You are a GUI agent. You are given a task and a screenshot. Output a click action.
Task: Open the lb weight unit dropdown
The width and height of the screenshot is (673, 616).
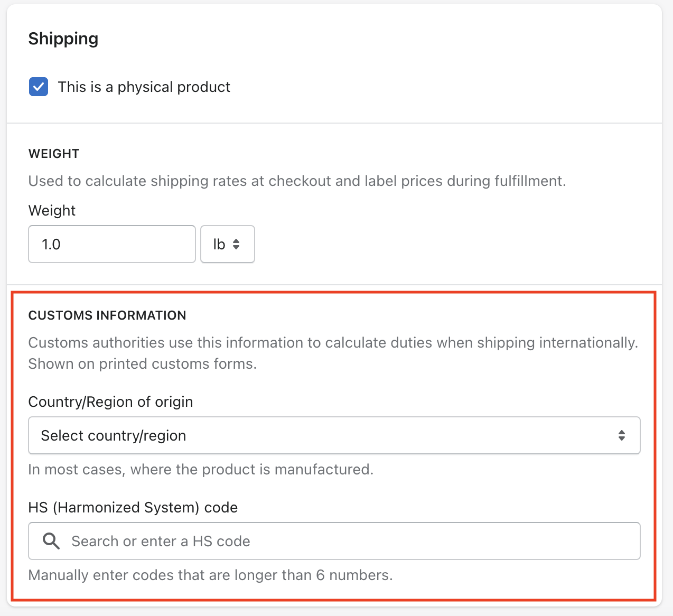coord(228,244)
